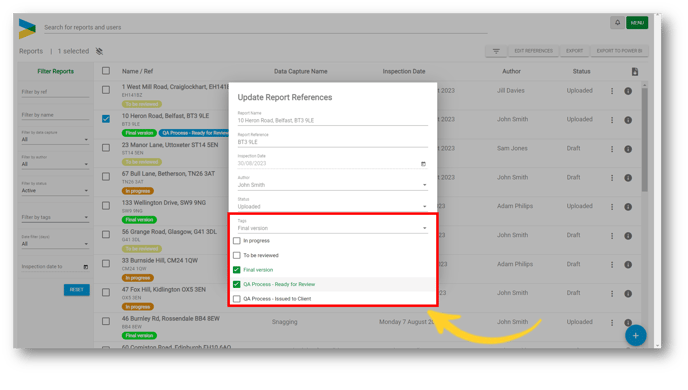Screen dimensions: 688x390
Task: Open Filter by author dropdown
Action: coord(55,161)
